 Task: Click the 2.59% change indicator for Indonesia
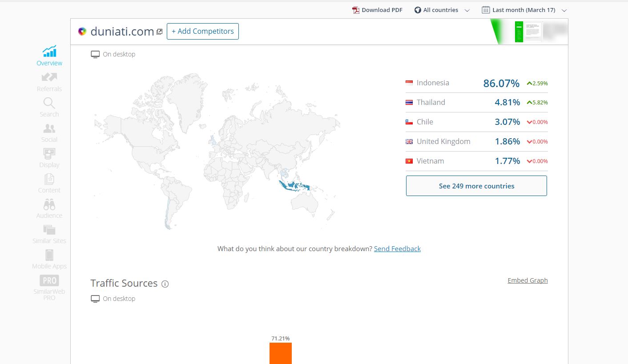pyautogui.click(x=537, y=83)
